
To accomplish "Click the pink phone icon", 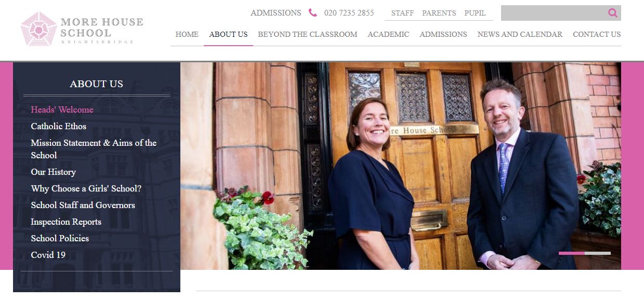I will click(312, 13).
